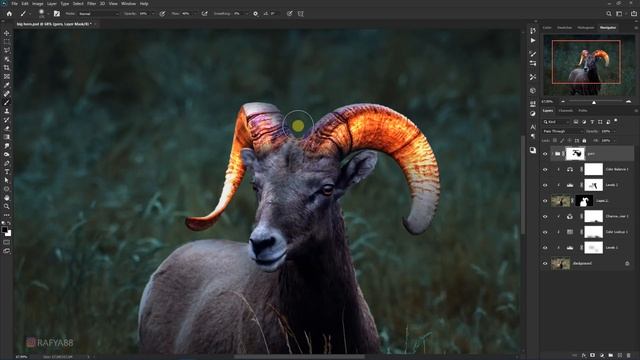Click the Navigator zoom slider handle
Screen dimensions: 640x360
(x=594, y=102)
